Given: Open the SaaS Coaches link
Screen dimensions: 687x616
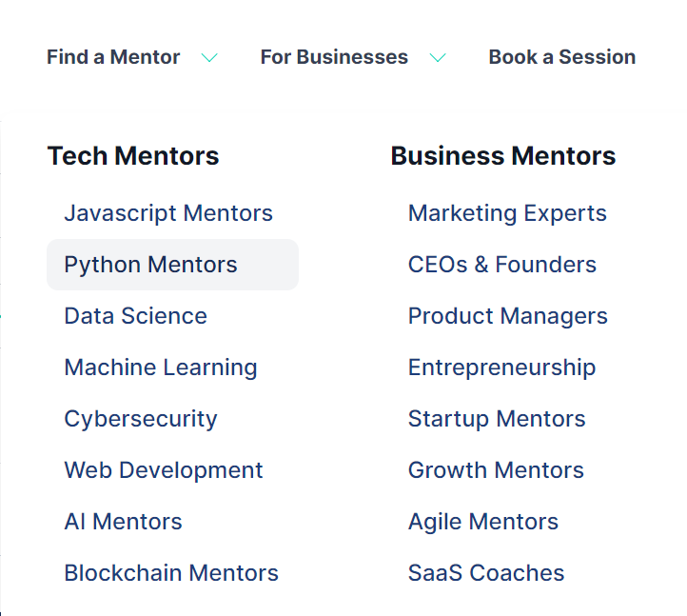Looking at the screenshot, I should 486,573.
